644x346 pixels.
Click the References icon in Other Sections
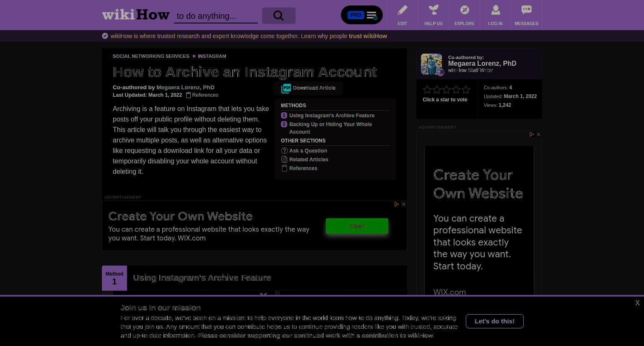tap(284, 168)
